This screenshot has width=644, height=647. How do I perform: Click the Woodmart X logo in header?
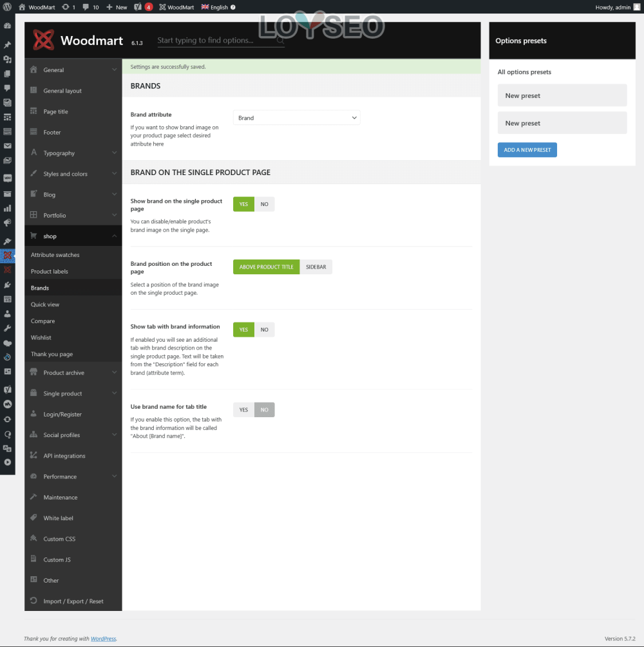(43, 40)
